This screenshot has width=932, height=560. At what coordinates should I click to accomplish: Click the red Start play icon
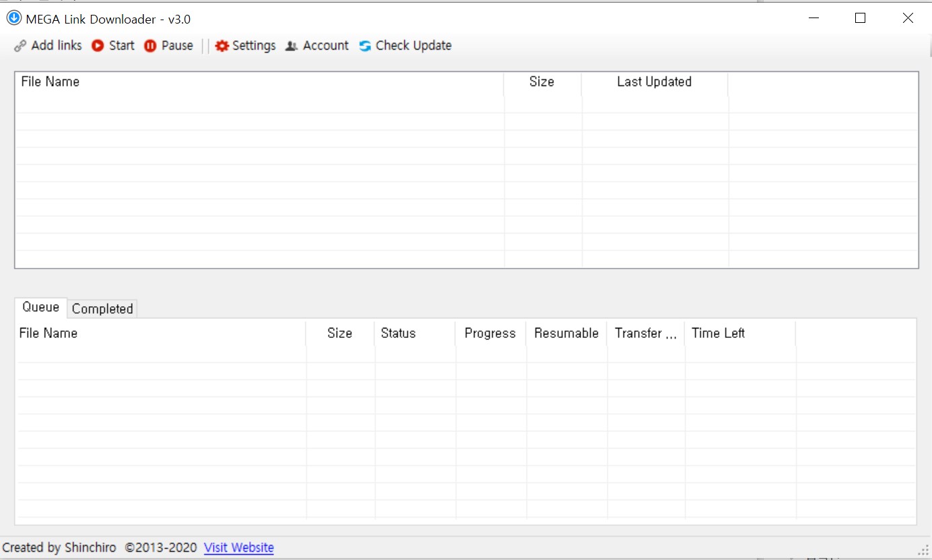98,46
